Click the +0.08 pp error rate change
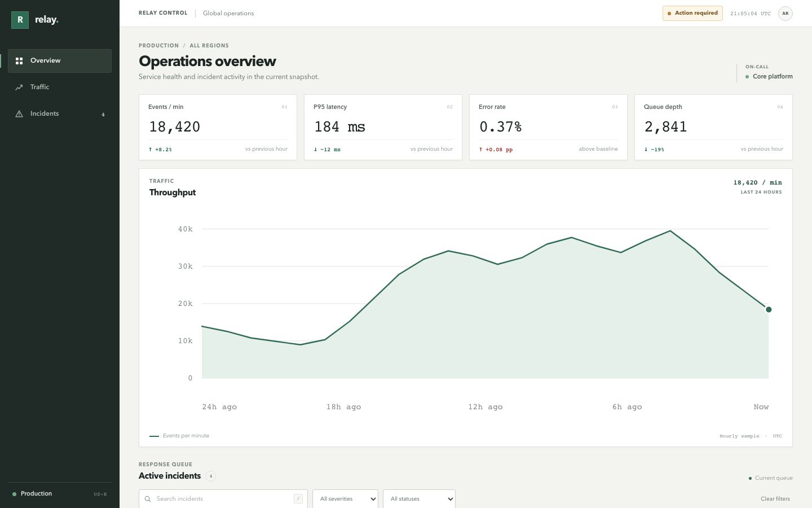This screenshot has height=508, width=812. pyautogui.click(x=496, y=150)
